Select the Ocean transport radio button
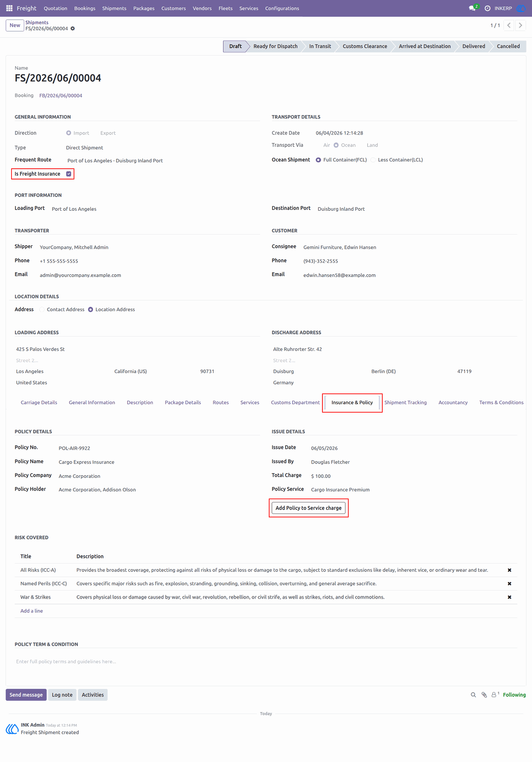532x762 pixels. (336, 145)
